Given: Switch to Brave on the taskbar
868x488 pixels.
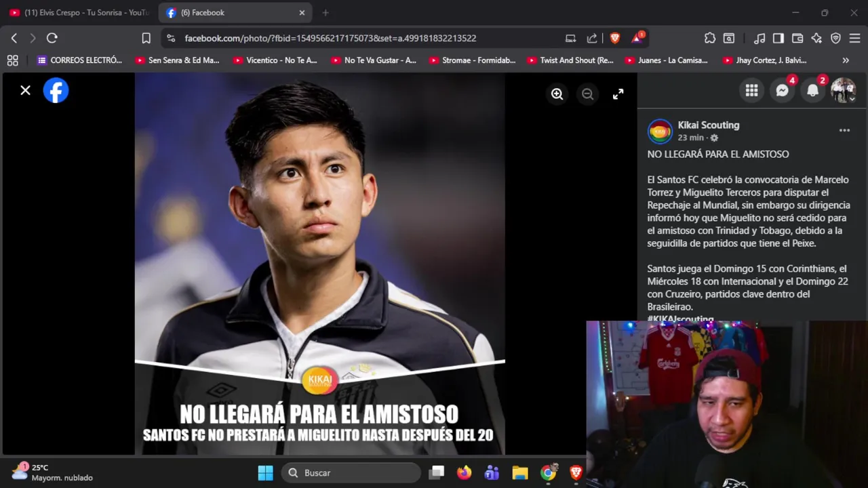Looking at the screenshot, I should (576, 472).
